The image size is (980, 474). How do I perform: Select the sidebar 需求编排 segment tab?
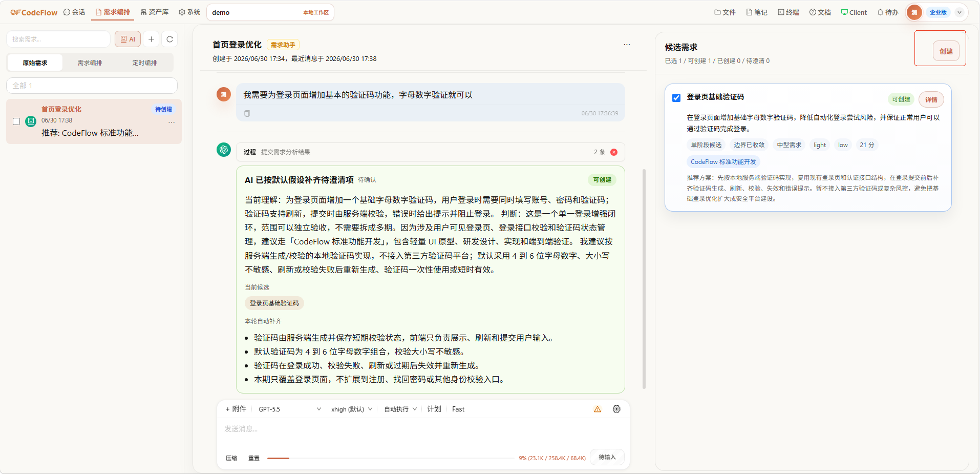tap(90, 63)
